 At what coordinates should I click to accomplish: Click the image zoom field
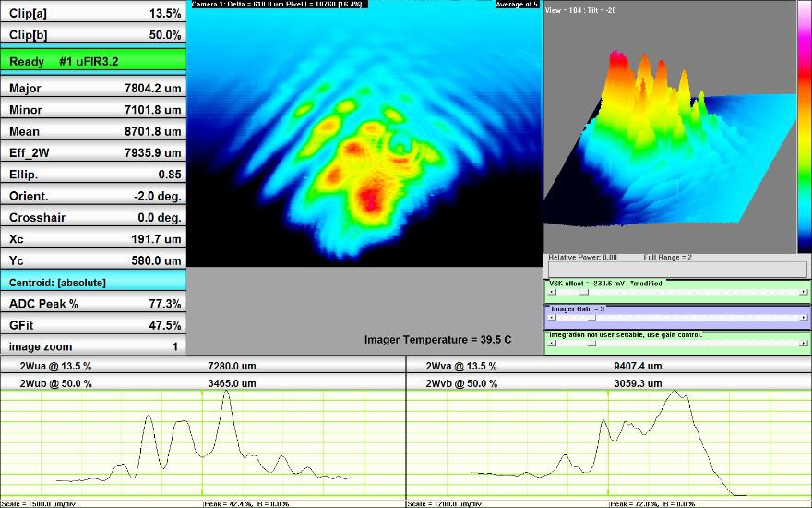92,346
